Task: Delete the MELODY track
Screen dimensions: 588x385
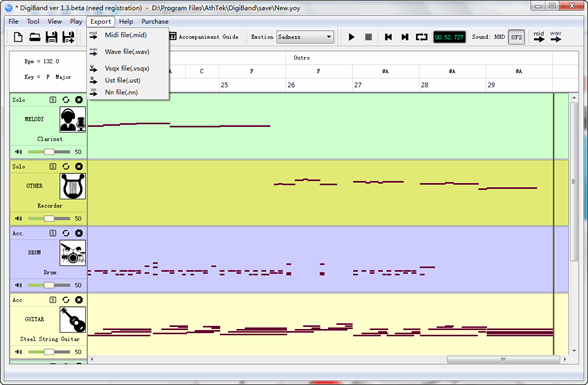Action: (x=79, y=100)
